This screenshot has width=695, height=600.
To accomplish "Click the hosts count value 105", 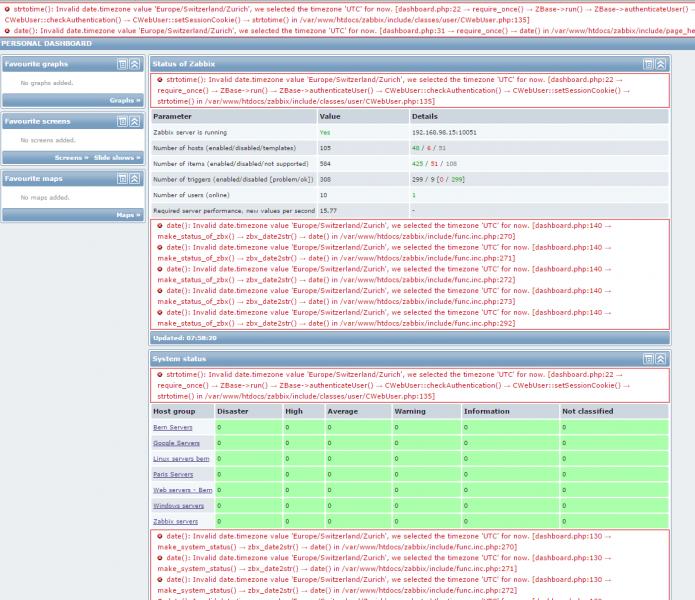I will pos(325,148).
